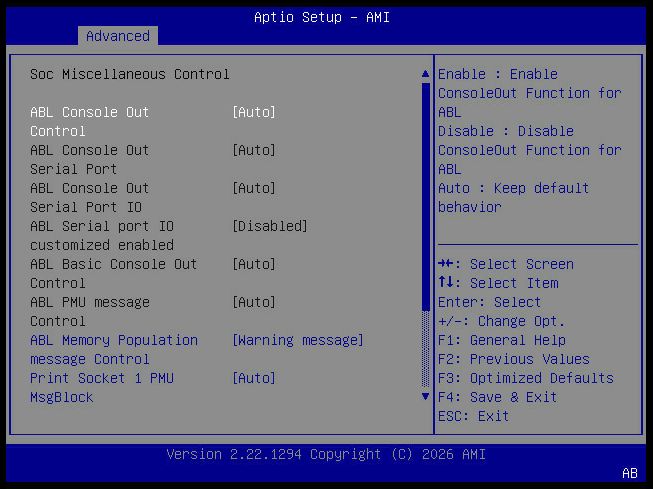This screenshot has width=653, height=489.
Task: Open Print Socket 1 PMU MsgBlock value
Action: [254, 378]
